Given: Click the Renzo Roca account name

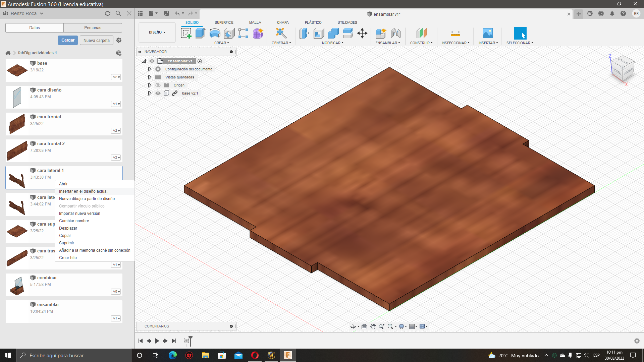Looking at the screenshot, I should click(x=23, y=13).
